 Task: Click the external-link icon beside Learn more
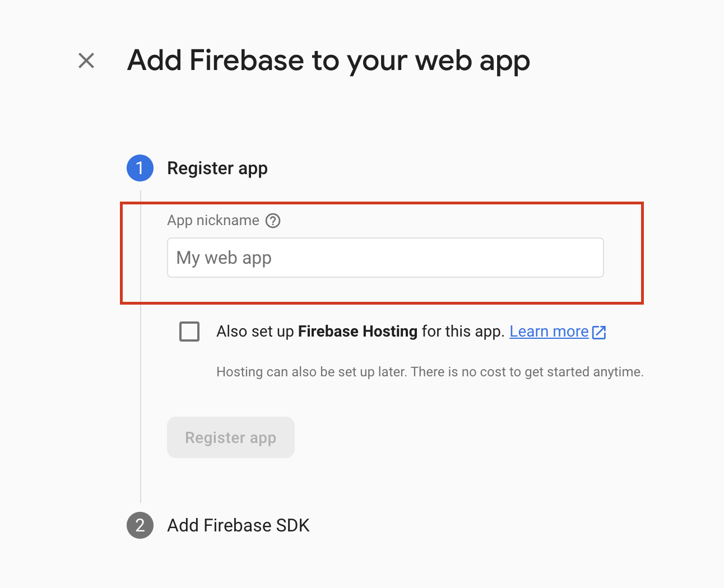[x=599, y=332]
